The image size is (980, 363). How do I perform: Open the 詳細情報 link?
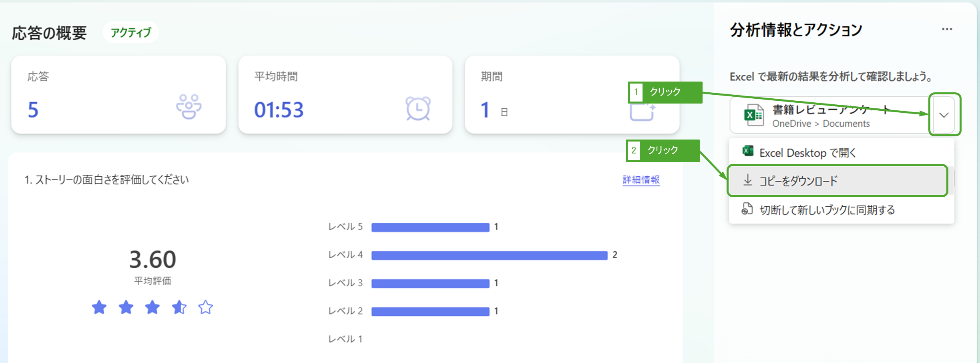click(641, 180)
